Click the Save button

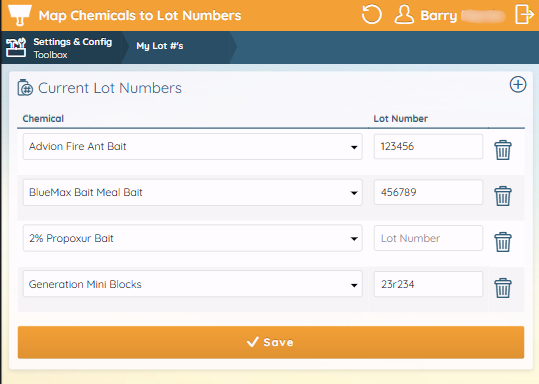[271, 342]
